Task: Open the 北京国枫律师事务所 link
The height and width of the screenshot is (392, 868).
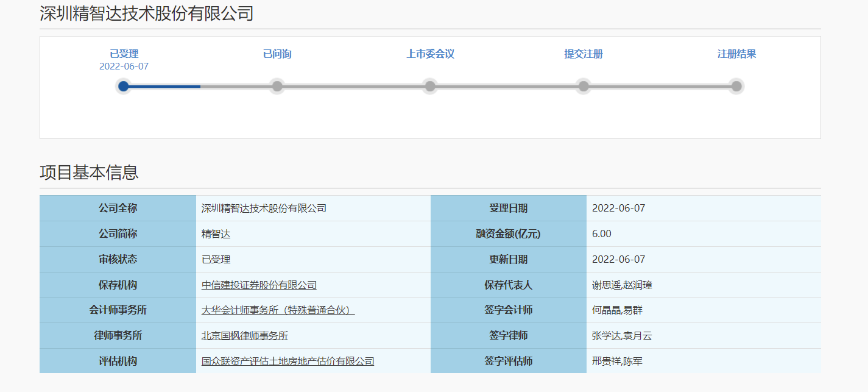Action: (245, 335)
